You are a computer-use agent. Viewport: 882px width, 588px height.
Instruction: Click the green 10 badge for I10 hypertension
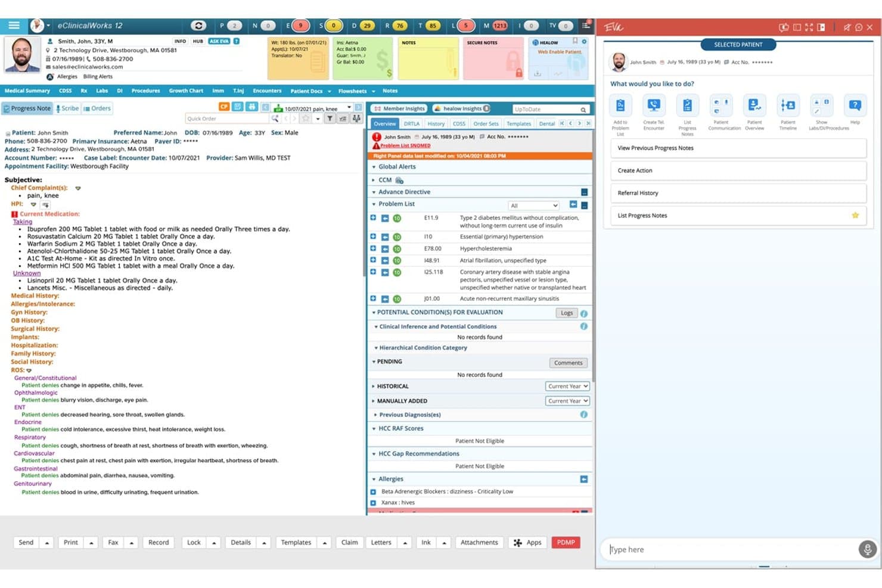[397, 237]
